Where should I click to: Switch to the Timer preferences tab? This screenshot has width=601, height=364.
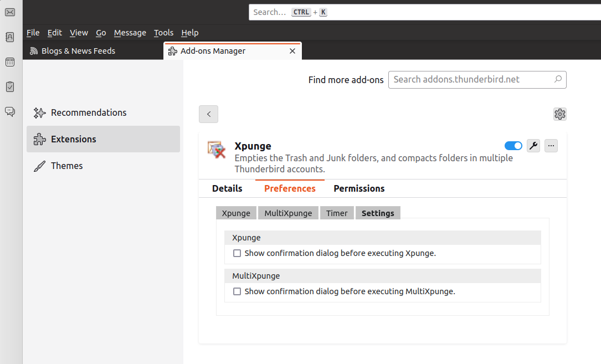coord(337,213)
